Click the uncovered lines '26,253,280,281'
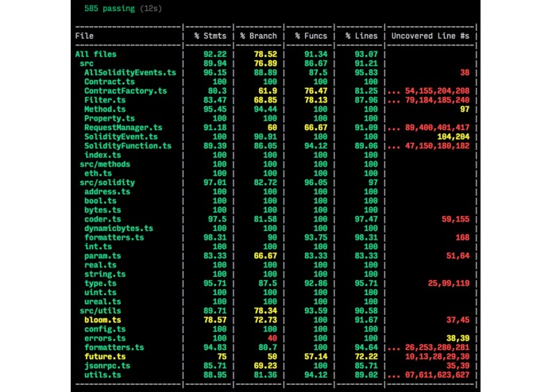 click(x=438, y=348)
